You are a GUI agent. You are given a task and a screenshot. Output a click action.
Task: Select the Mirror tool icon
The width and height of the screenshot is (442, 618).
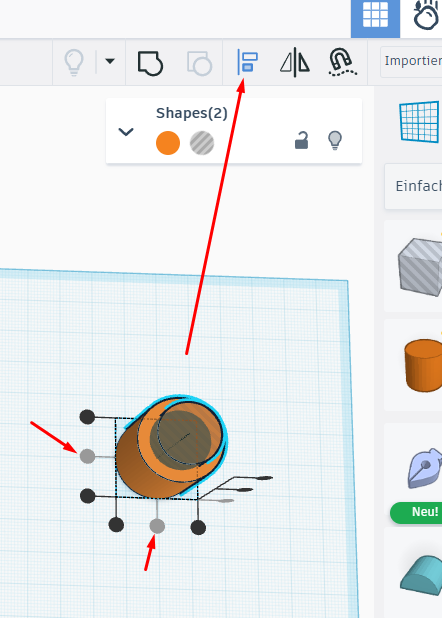[295, 62]
